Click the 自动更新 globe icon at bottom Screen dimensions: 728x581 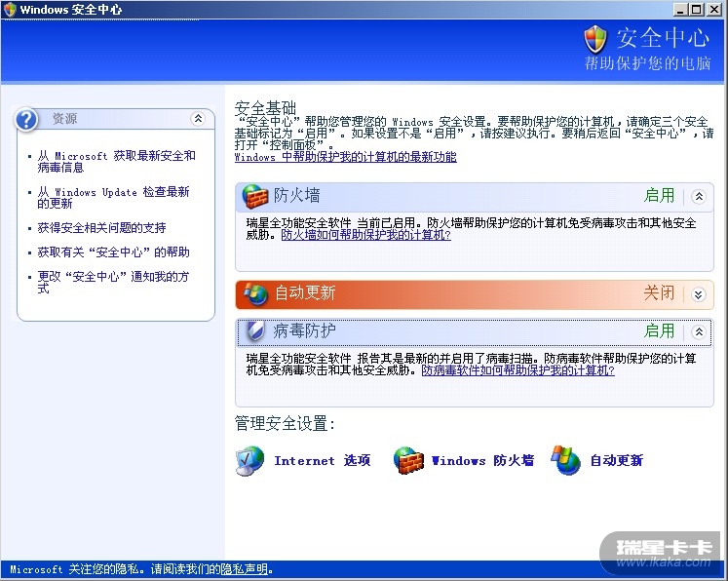[566, 461]
